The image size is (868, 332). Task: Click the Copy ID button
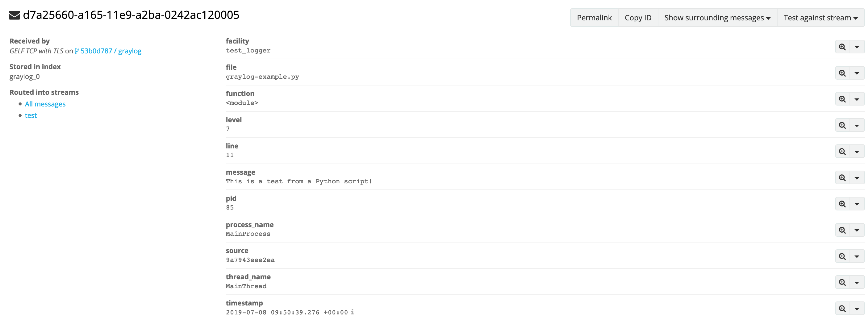tap(638, 18)
